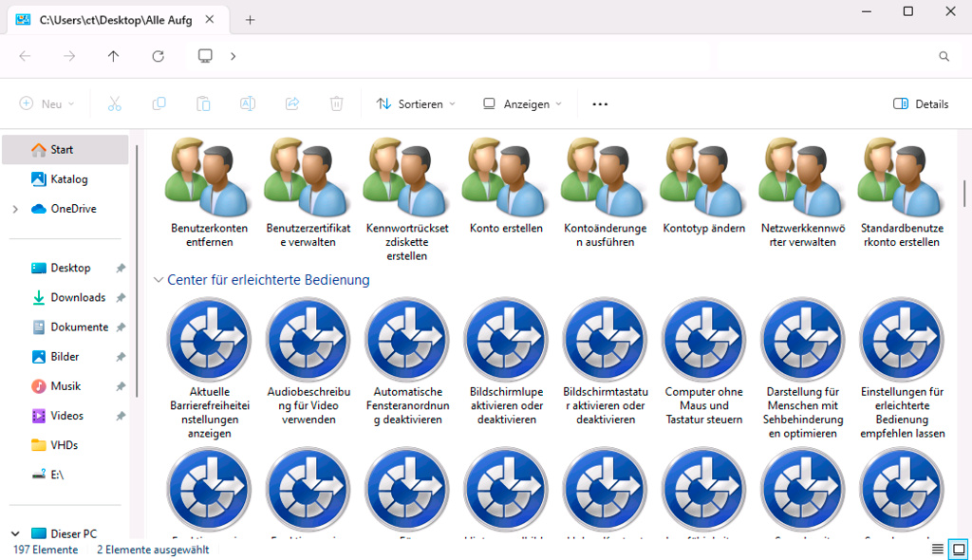The image size is (972, 560).
Task: Open Benutzerzertifikate verwalten item
Action: click(308, 193)
